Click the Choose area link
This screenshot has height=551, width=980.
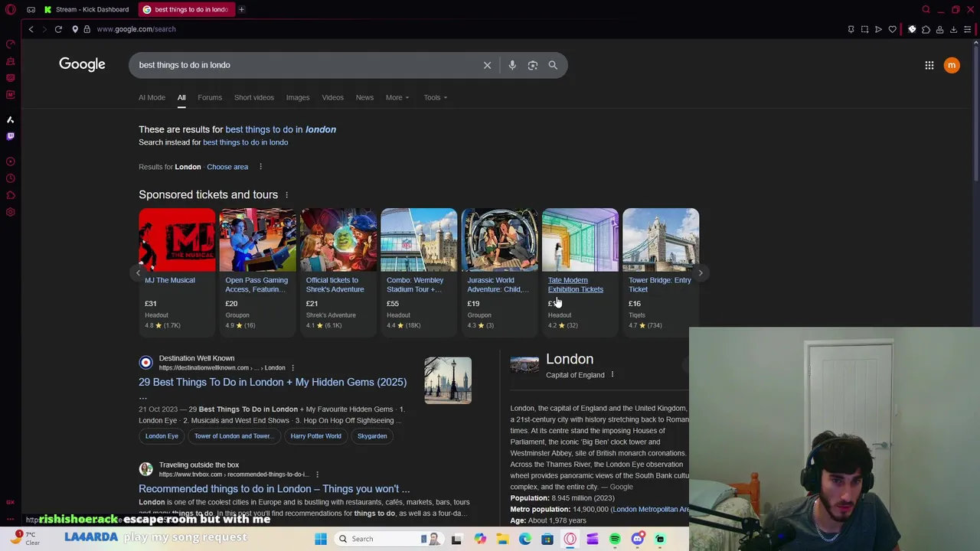[227, 167]
